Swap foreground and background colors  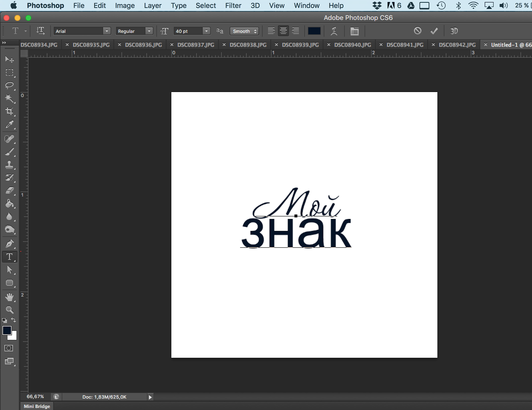14,320
